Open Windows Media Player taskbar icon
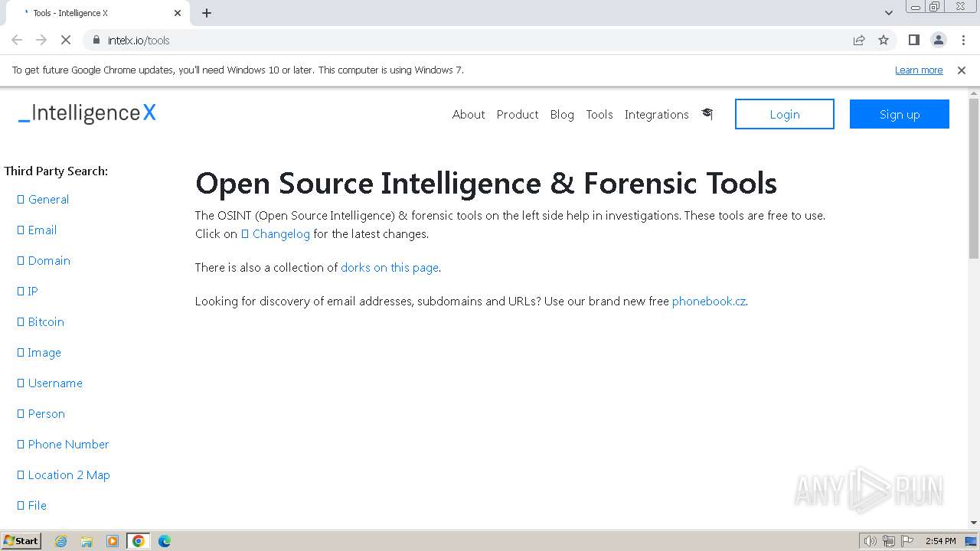Screen dimensions: 980x551 click(x=113, y=540)
